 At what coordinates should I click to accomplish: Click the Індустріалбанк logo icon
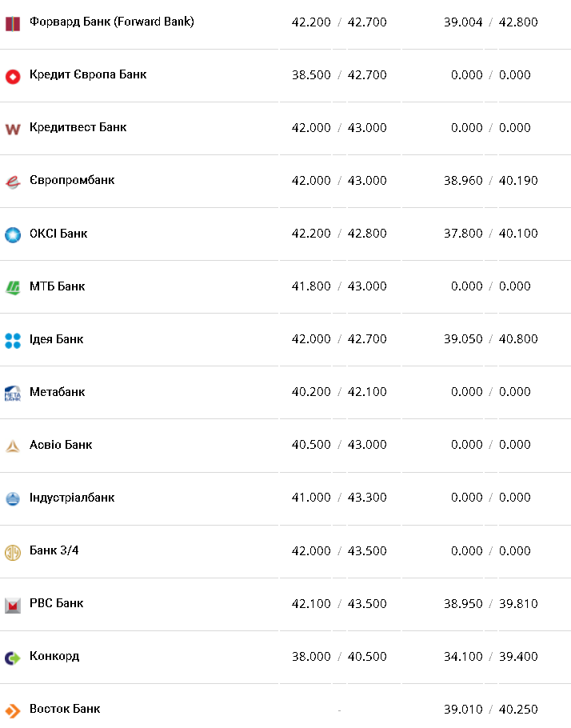tap(13, 498)
